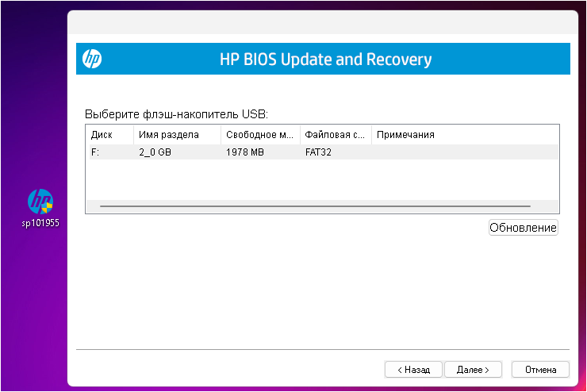Go back with the Назад button
This screenshot has width=587, height=392.
[413, 370]
